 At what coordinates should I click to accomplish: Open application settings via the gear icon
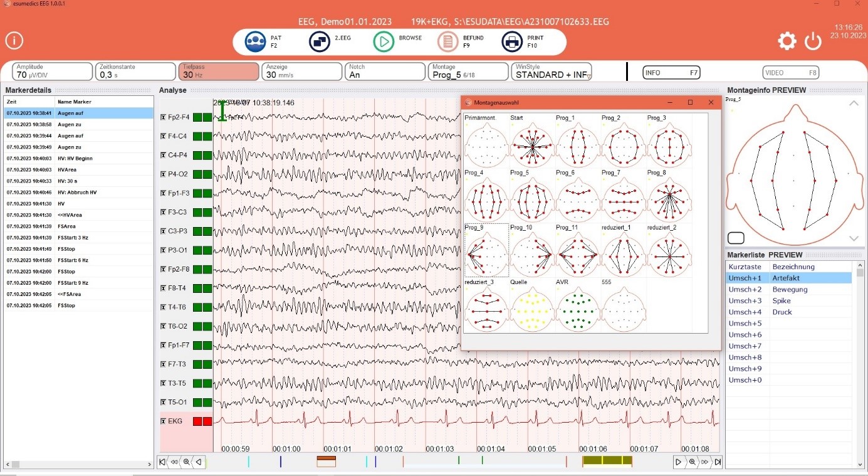pyautogui.click(x=787, y=40)
